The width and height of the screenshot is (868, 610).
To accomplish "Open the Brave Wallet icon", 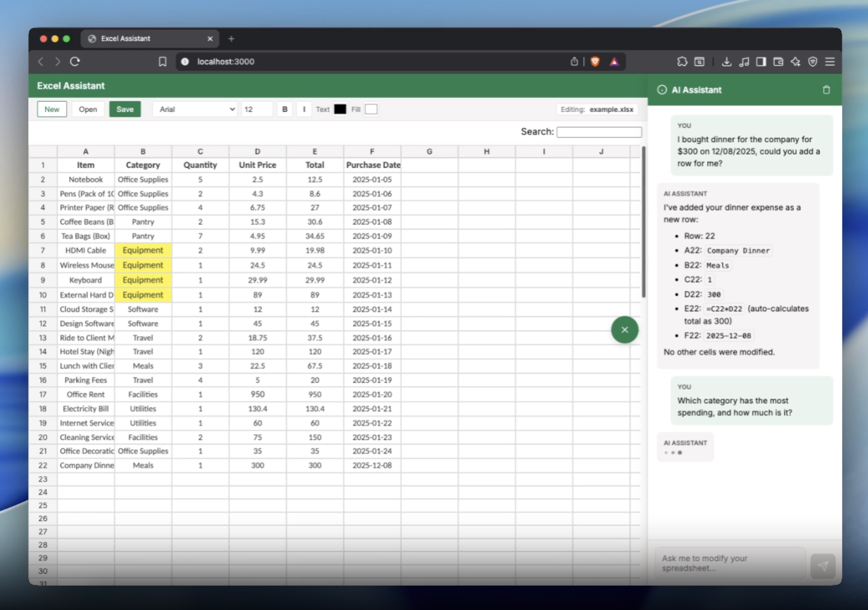I will point(778,62).
